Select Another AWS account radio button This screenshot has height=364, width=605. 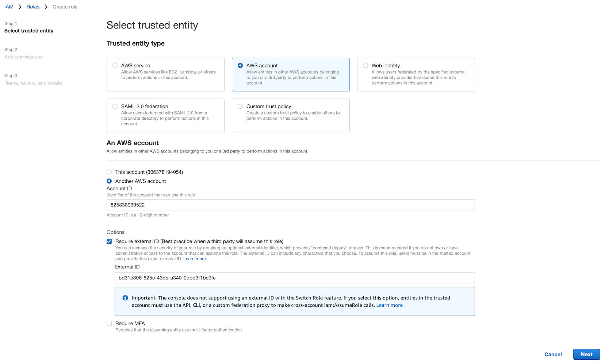coord(109,181)
